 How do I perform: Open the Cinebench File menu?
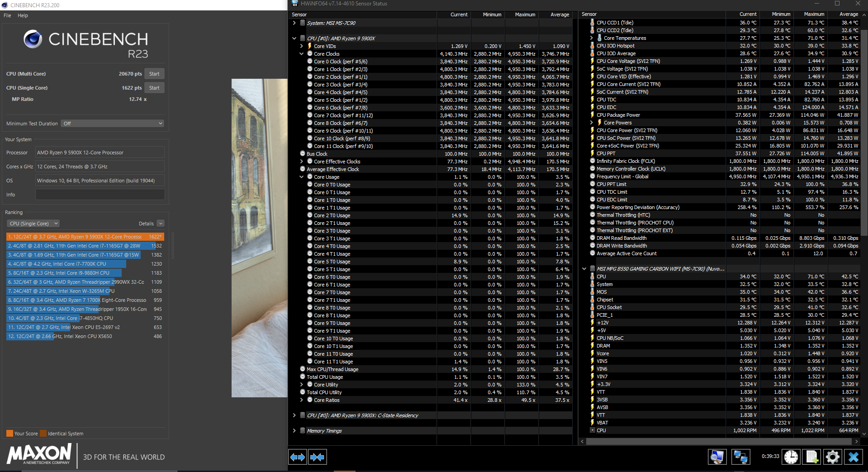click(7, 15)
